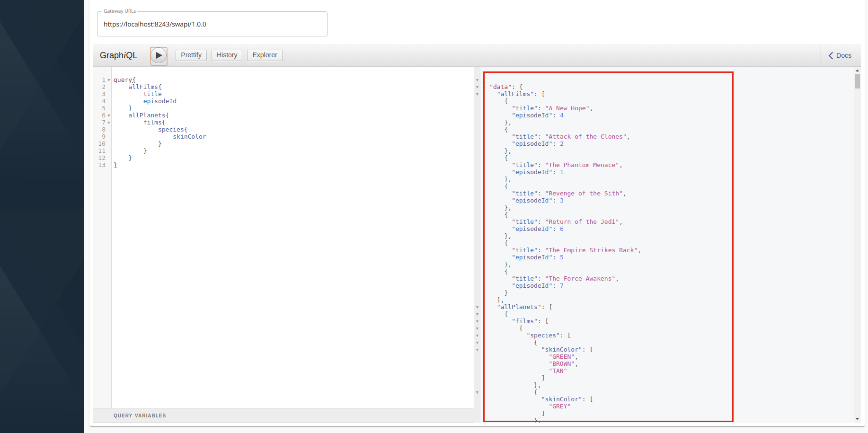Image resolution: width=868 pixels, height=433 pixels.
Task: Collapse films block using line 7 fold arrow
Action: pyautogui.click(x=108, y=122)
